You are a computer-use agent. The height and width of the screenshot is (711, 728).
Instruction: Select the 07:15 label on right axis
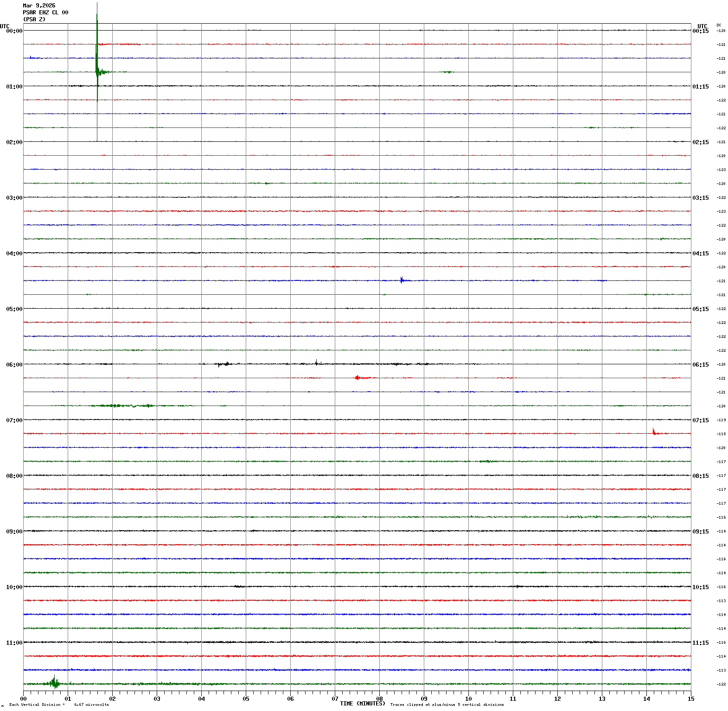coord(700,420)
